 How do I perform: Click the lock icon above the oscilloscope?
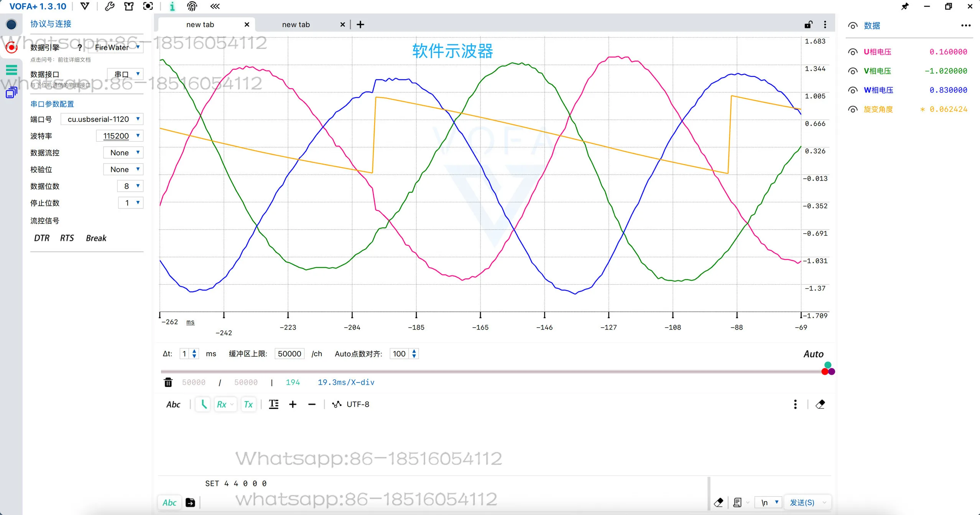click(x=808, y=25)
